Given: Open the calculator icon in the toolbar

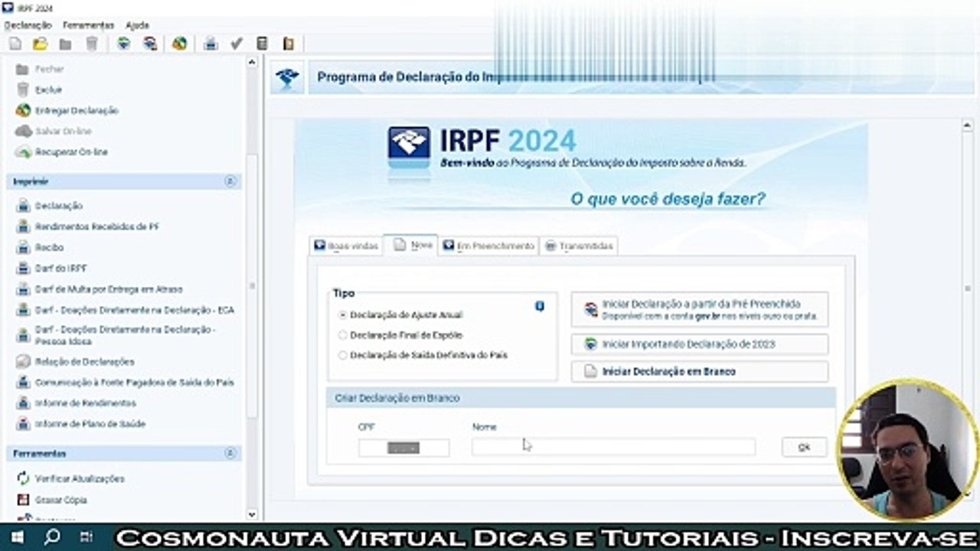Looking at the screenshot, I should [x=262, y=44].
